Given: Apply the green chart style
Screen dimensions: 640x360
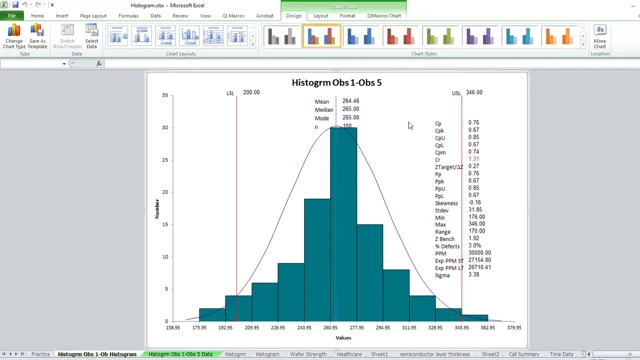Looking at the screenshot, I should pyautogui.click(x=440, y=36).
